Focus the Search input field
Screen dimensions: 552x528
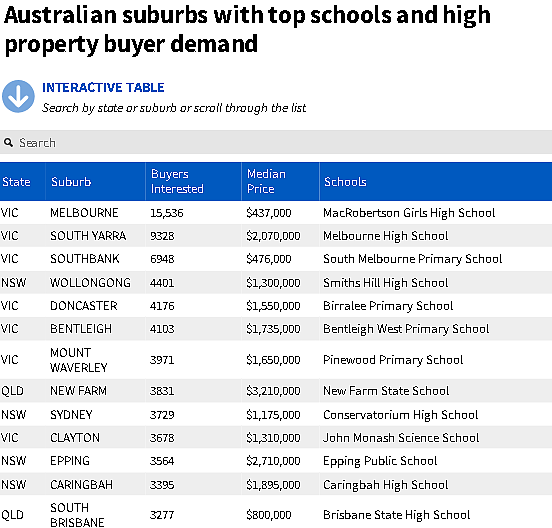click(x=276, y=142)
